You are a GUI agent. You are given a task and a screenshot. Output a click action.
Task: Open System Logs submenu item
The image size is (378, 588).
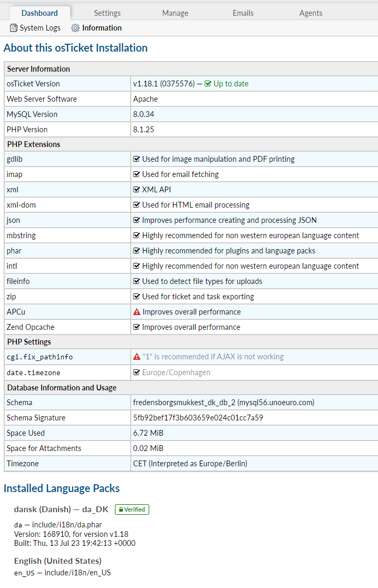pos(35,28)
